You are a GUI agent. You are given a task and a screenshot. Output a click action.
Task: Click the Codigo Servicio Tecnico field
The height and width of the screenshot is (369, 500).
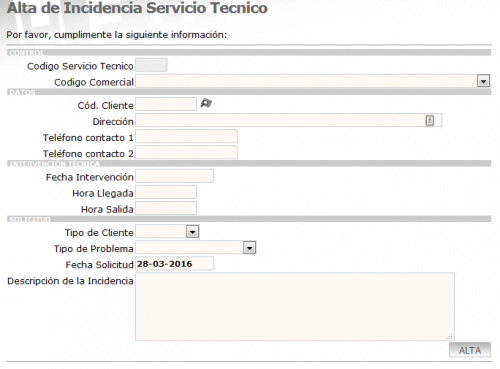click(x=151, y=65)
